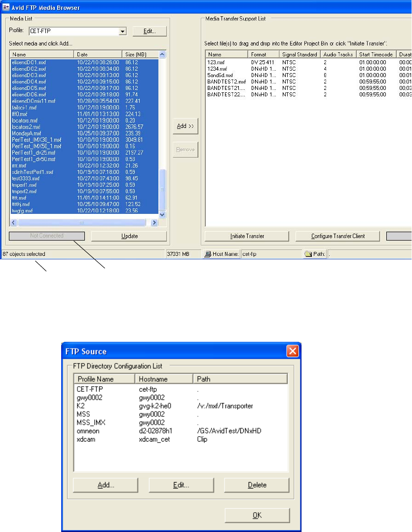
Task: Select PerfTest_IMX50_1.mxf row
Action: 84,146
